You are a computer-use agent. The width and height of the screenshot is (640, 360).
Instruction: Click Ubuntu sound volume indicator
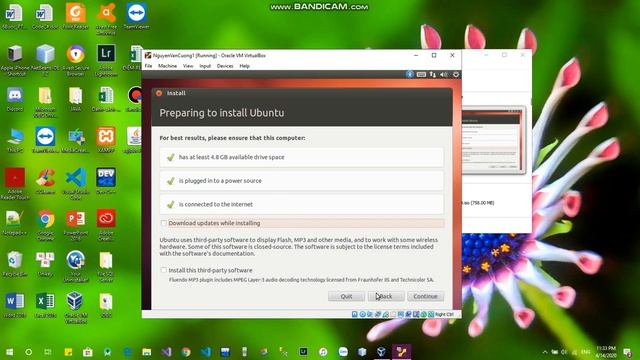pos(444,74)
